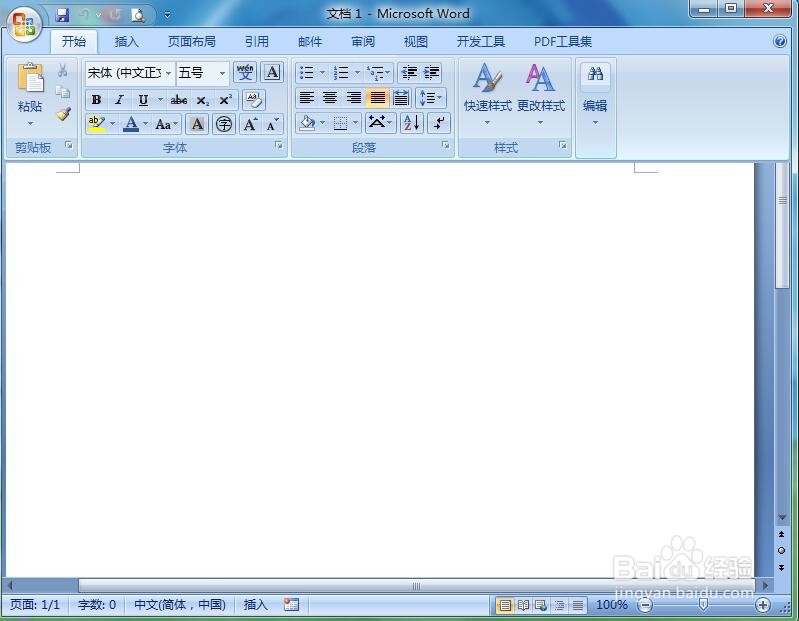Screen dimensions: 799x621
Task: Switch to the 视图 tab
Action: (416, 41)
